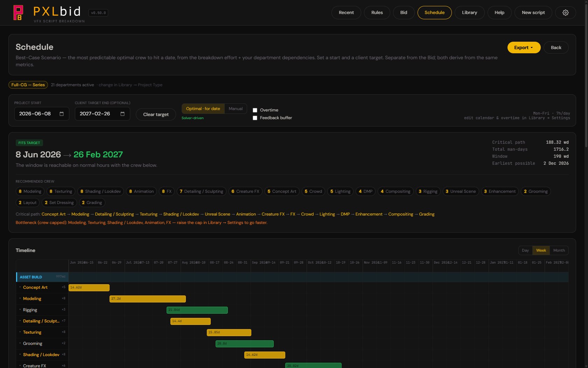Click the 8 Modeling crew chip

pos(30,191)
